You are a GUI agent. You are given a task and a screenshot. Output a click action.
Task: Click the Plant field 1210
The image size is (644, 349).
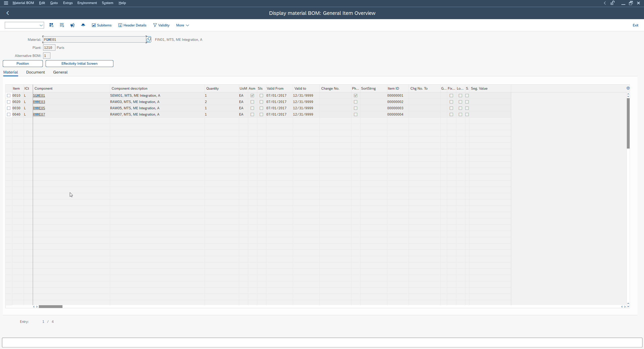(x=49, y=48)
